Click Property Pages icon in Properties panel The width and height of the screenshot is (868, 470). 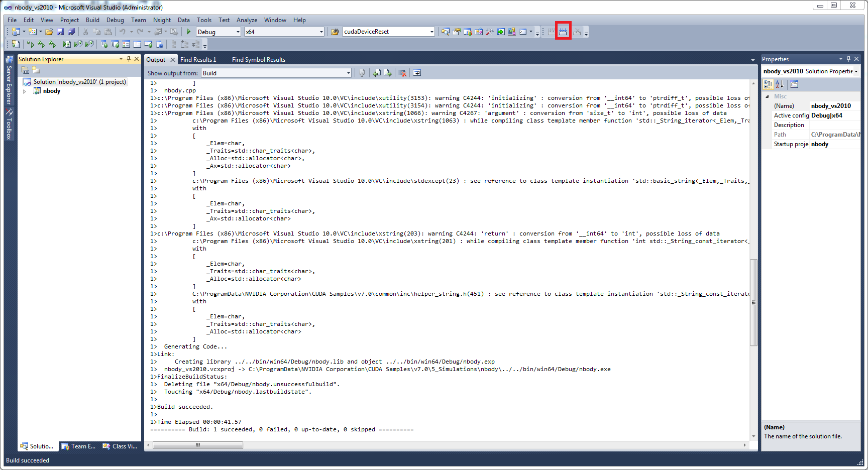pos(794,84)
